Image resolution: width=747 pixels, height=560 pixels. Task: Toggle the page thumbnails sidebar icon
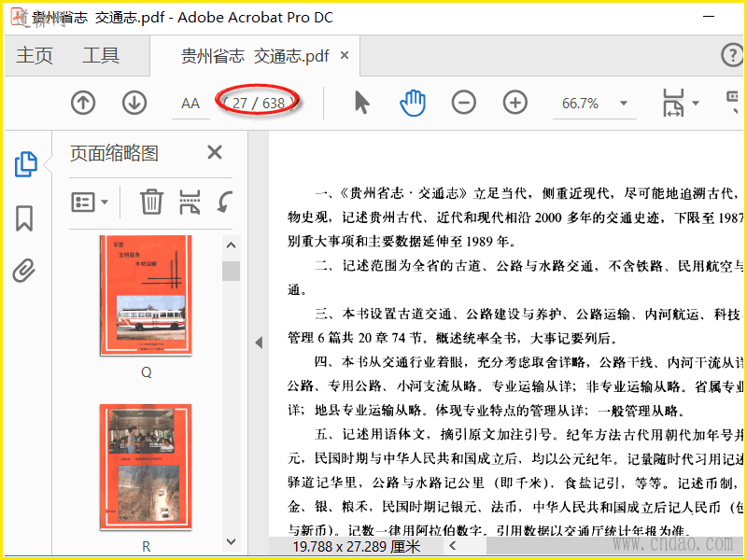click(25, 164)
